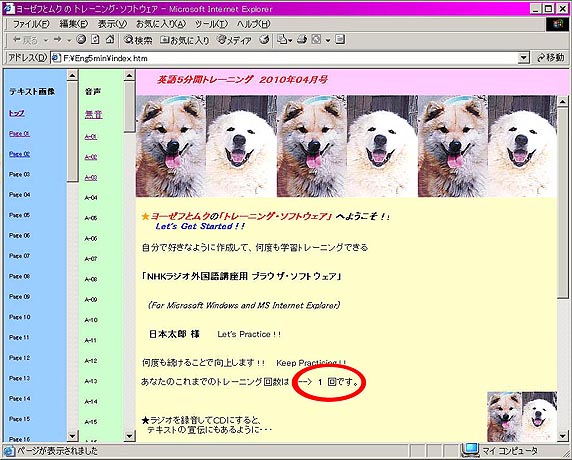Image resolution: width=572 pixels, height=460 pixels.
Task: Click scroll-down arrow of the 音声 frame
Action: click(x=129, y=436)
